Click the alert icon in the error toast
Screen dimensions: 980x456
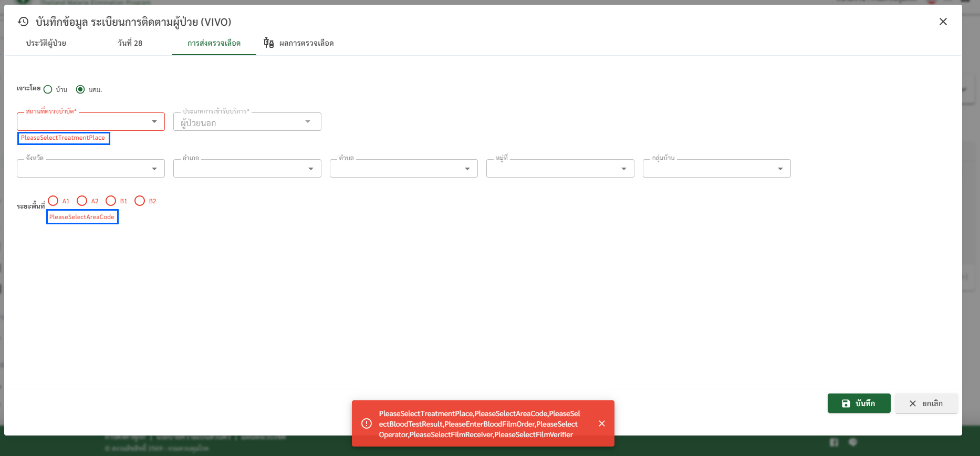click(x=367, y=423)
